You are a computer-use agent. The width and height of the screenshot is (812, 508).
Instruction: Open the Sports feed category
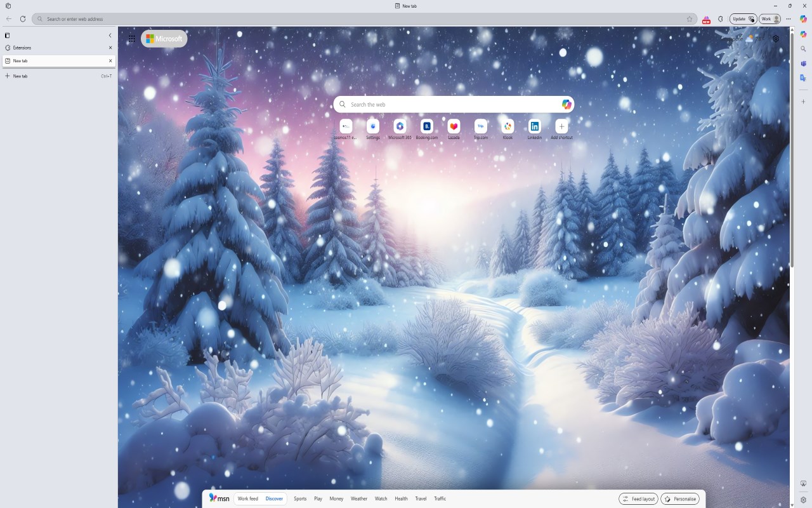click(x=300, y=498)
